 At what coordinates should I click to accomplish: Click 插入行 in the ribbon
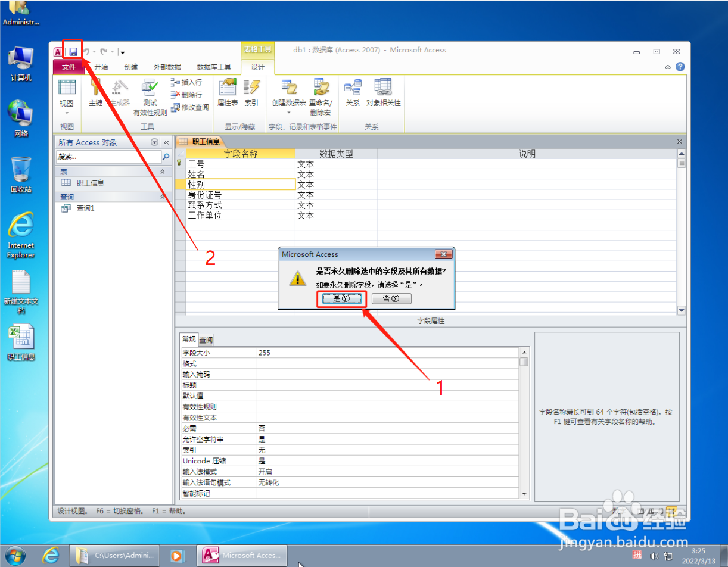(x=186, y=83)
